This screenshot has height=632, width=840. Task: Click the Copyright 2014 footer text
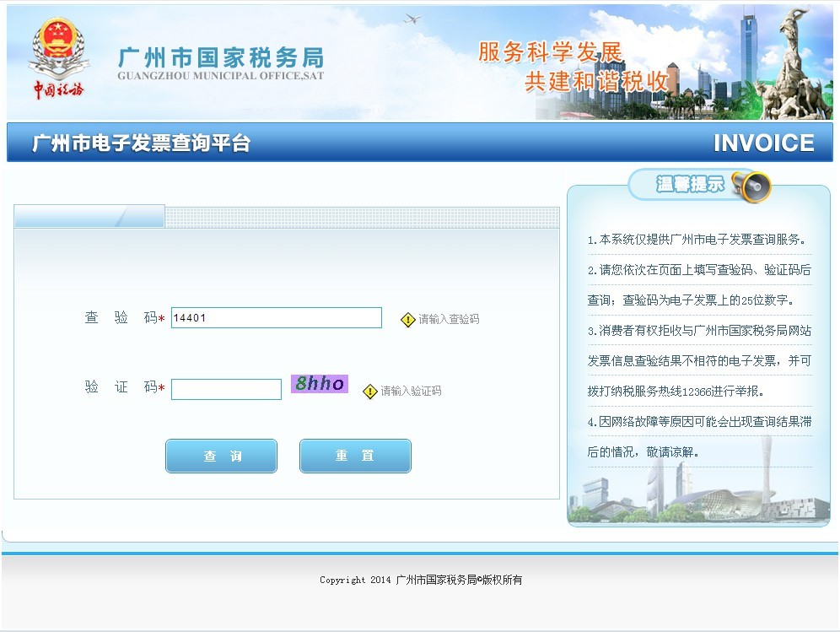tap(421, 580)
